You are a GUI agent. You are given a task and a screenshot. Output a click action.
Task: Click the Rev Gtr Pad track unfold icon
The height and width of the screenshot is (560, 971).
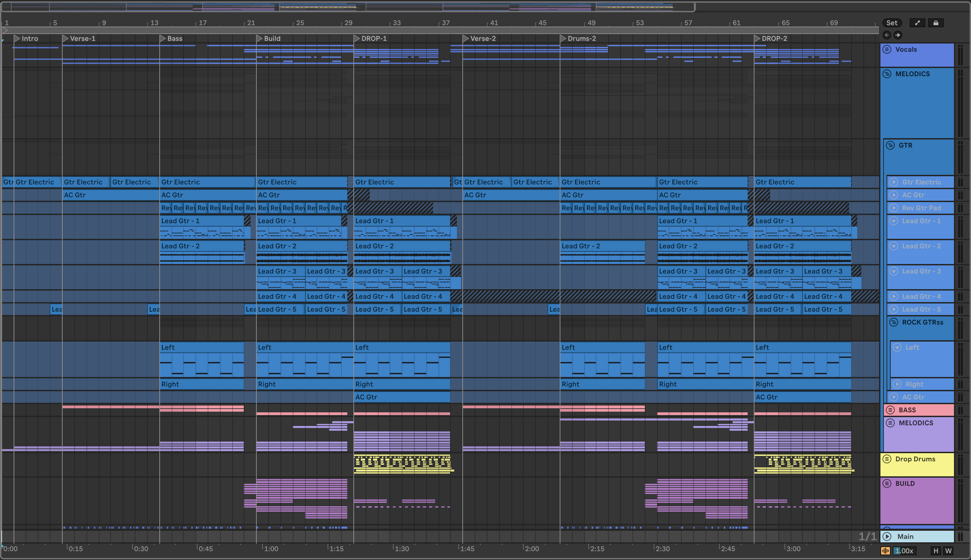pyautogui.click(x=894, y=208)
